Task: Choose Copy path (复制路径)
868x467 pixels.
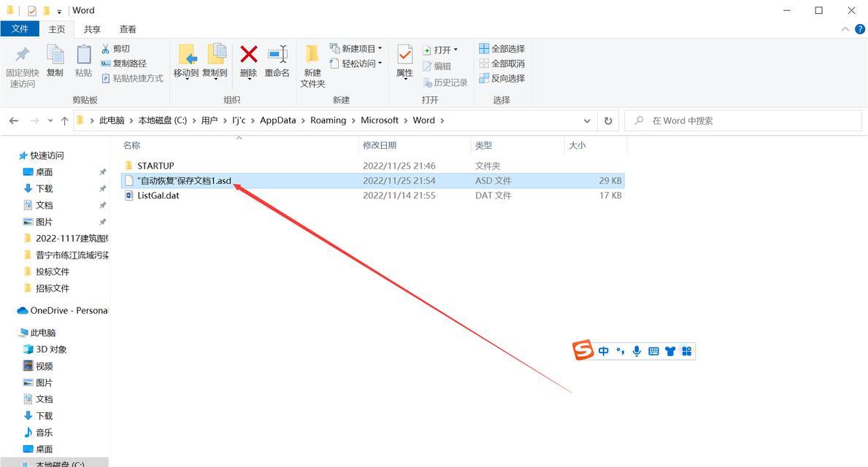Action: [123, 63]
